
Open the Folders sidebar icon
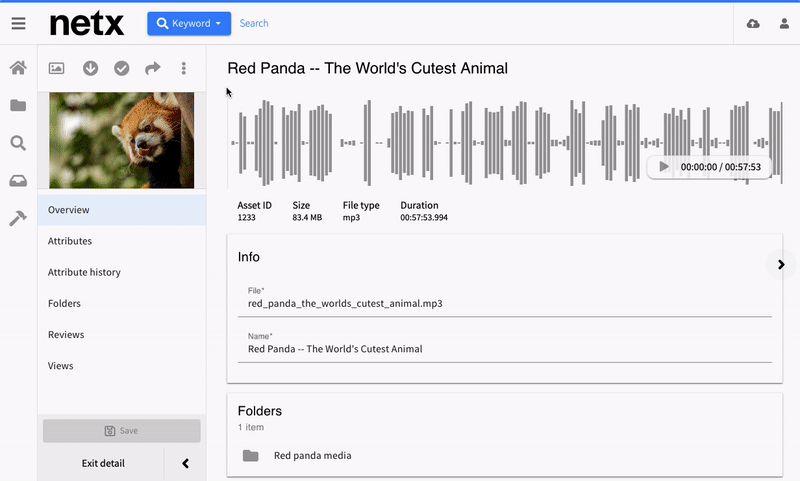pyautogui.click(x=18, y=106)
